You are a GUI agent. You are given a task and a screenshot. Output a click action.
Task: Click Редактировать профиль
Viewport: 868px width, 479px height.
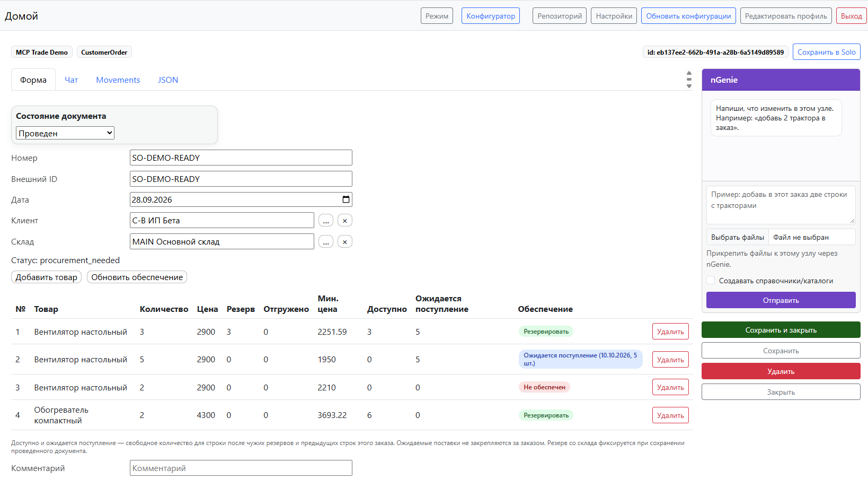(786, 16)
